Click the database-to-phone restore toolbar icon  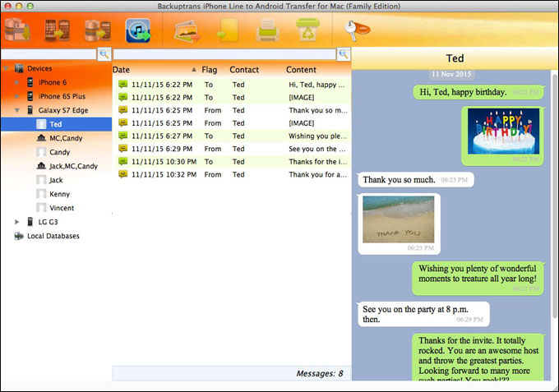click(x=97, y=30)
